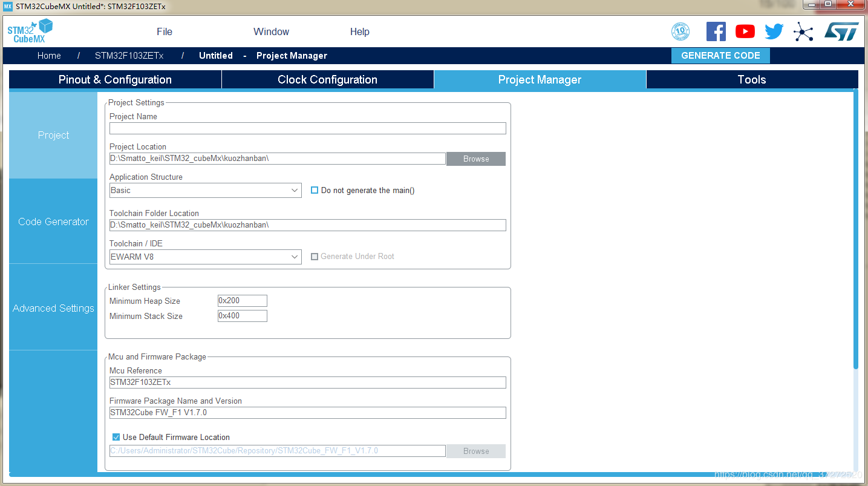Open the 10th anniversary badge icon
This screenshot has width=868, height=486.
680,31
